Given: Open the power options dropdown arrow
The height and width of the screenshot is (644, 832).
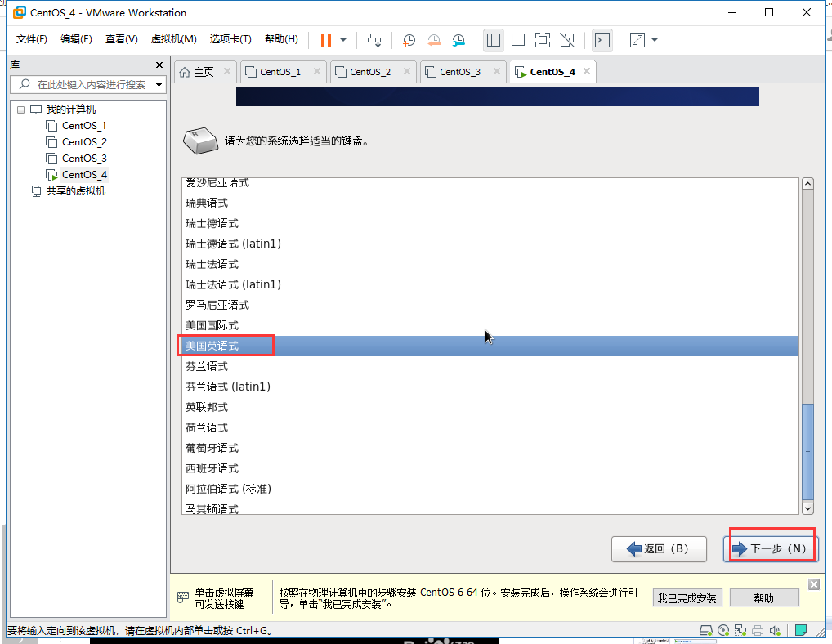Looking at the screenshot, I should pos(343,40).
